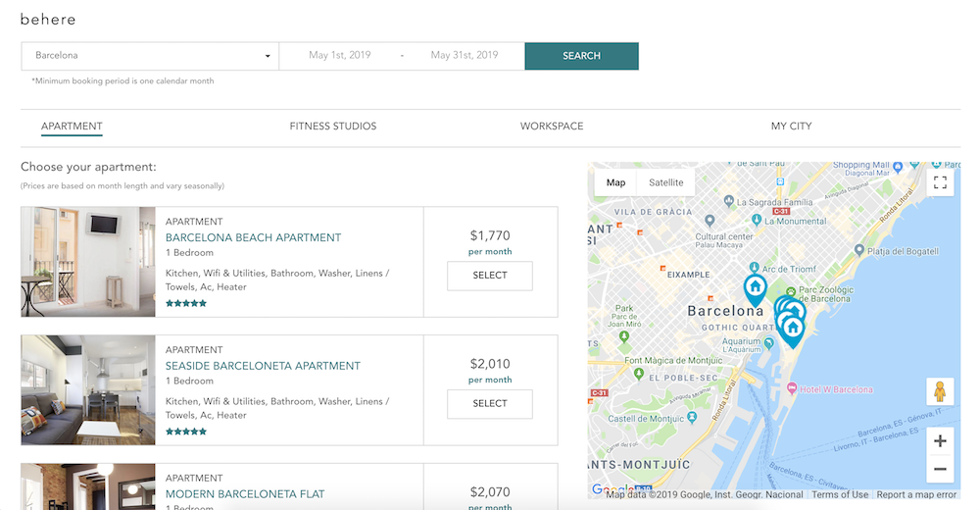980x510 pixels.
Task: Click the Platja del Bogatell map marker
Action: [x=859, y=250]
